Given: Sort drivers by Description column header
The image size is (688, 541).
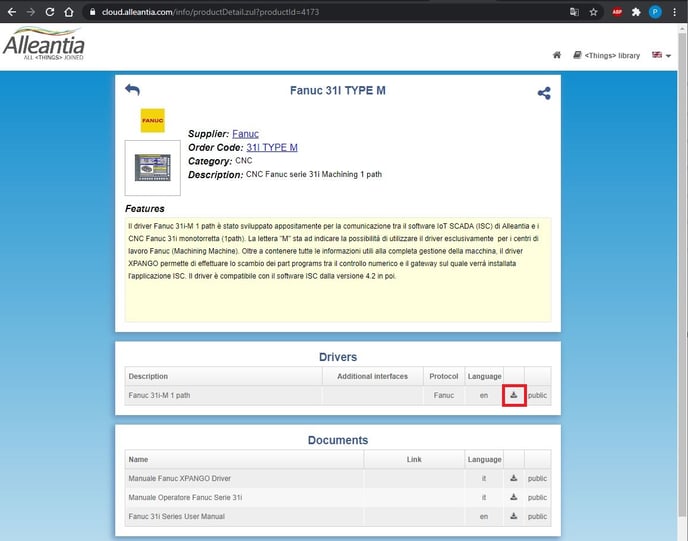Looking at the screenshot, I should tap(223, 376).
